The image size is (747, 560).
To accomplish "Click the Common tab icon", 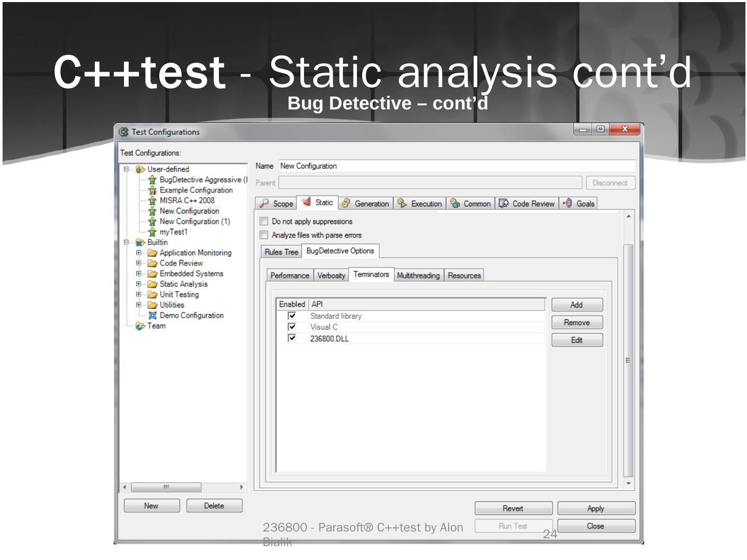I will click(455, 203).
